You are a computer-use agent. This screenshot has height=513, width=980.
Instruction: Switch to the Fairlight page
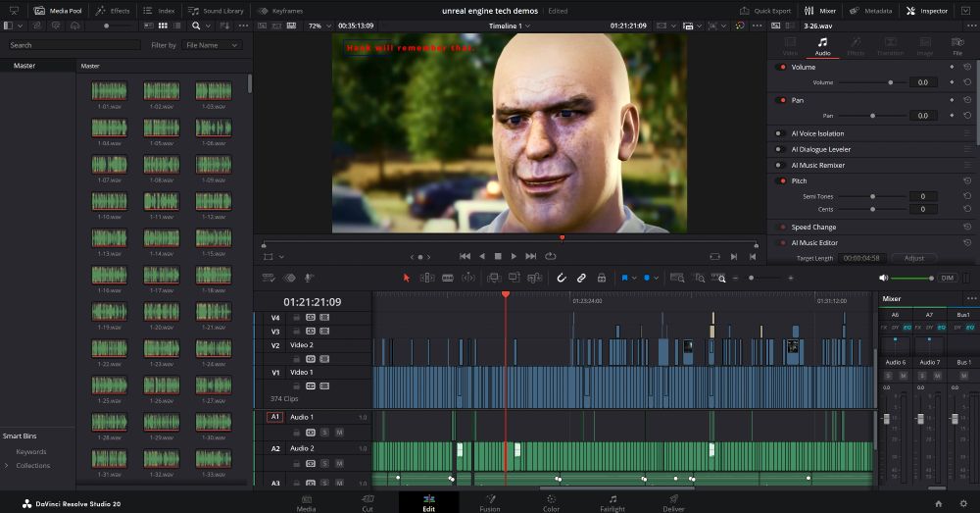[612, 503]
